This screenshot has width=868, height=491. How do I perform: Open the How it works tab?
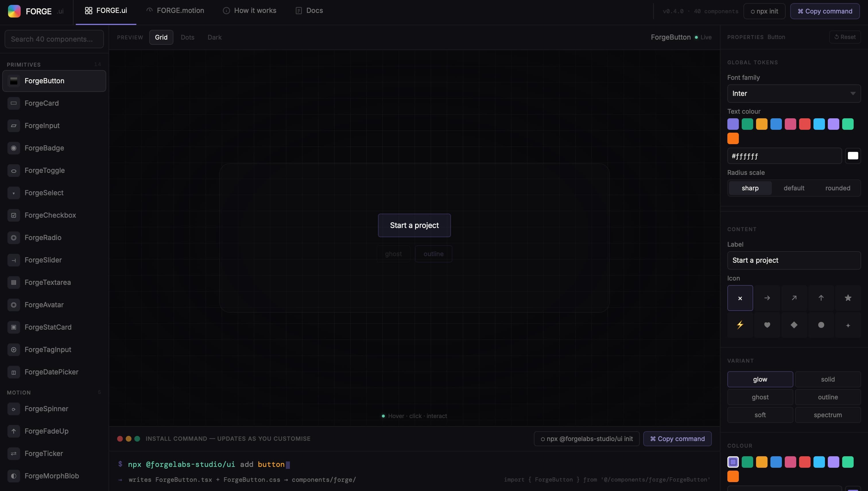(x=249, y=11)
